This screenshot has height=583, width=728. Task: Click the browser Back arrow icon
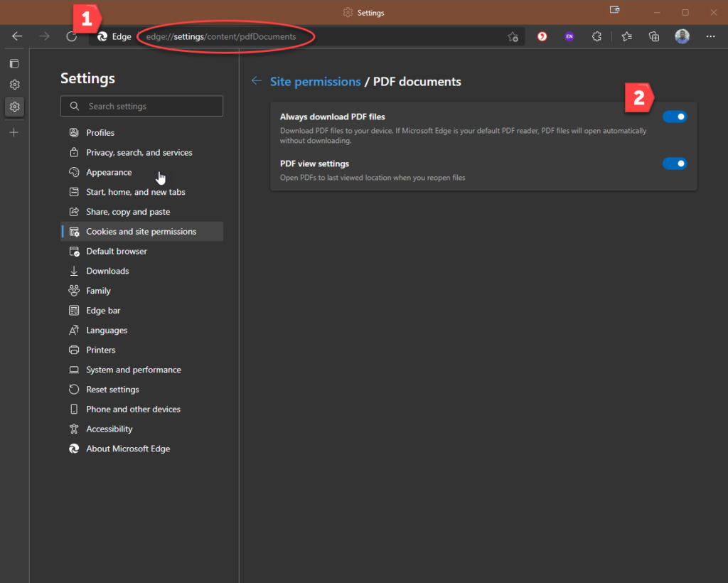(x=18, y=36)
